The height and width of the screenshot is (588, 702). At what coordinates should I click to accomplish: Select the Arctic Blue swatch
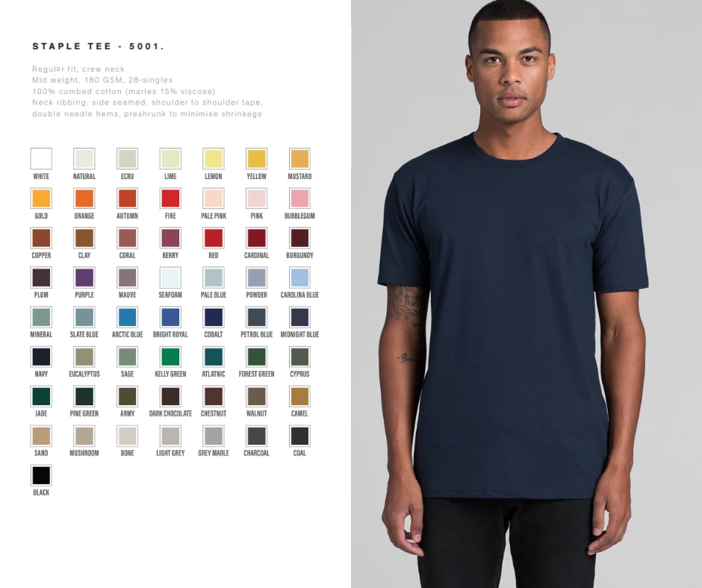tap(127, 317)
